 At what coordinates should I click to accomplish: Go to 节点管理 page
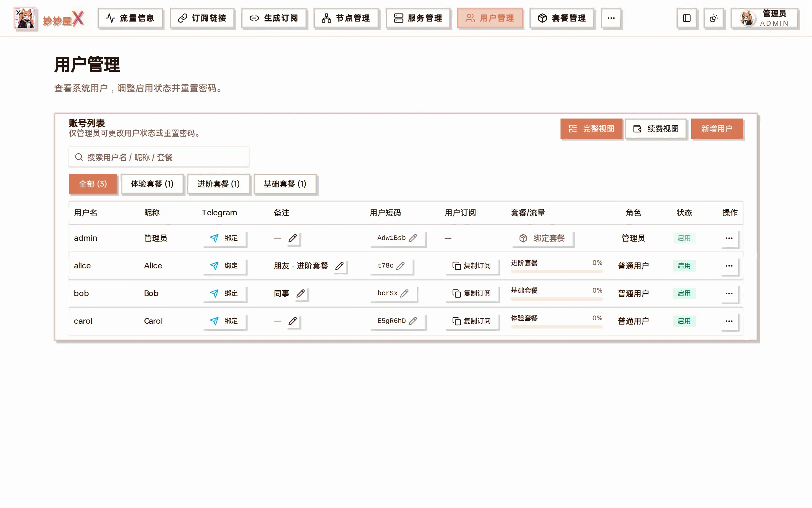[x=346, y=18]
